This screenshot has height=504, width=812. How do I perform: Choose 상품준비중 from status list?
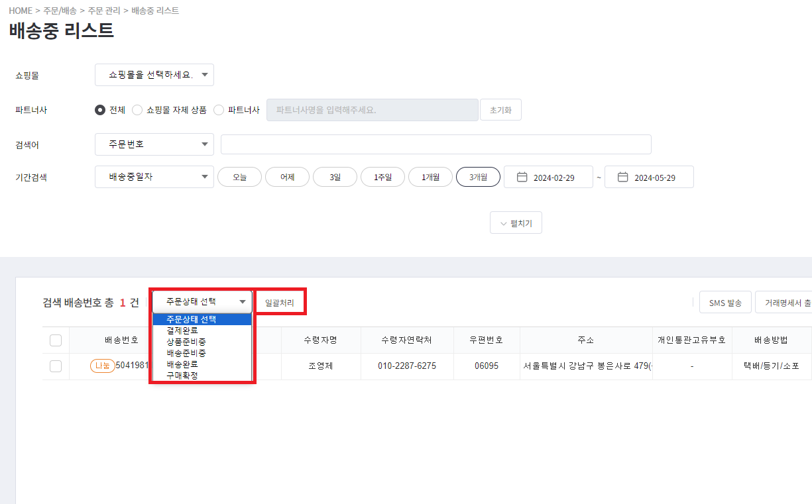pos(202,342)
